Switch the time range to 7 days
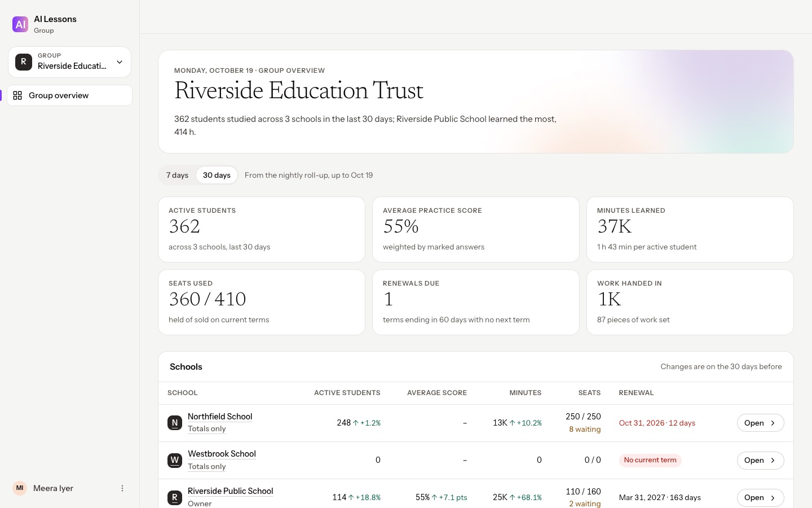This screenshot has height=508, width=812. (178, 175)
